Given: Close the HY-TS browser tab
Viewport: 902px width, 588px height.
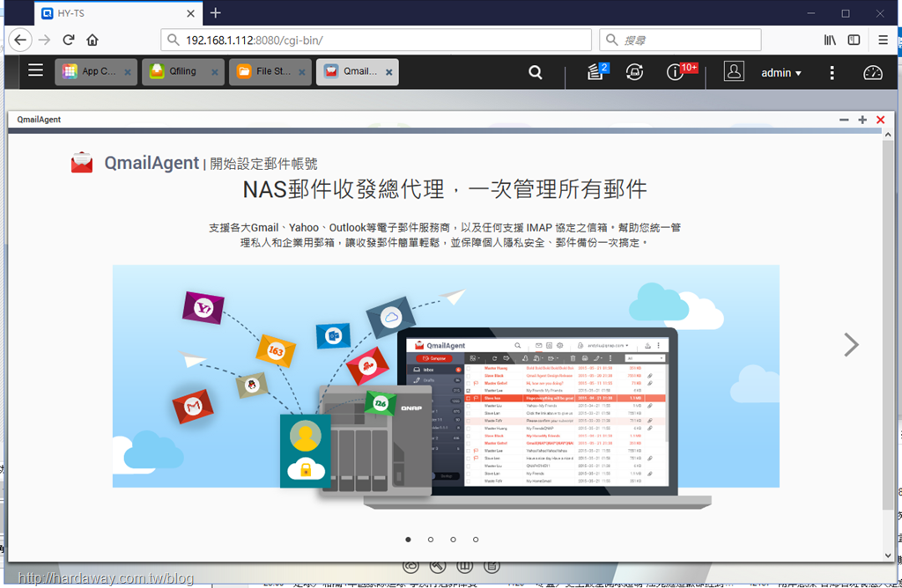Looking at the screenshot, I should point(190,13).
